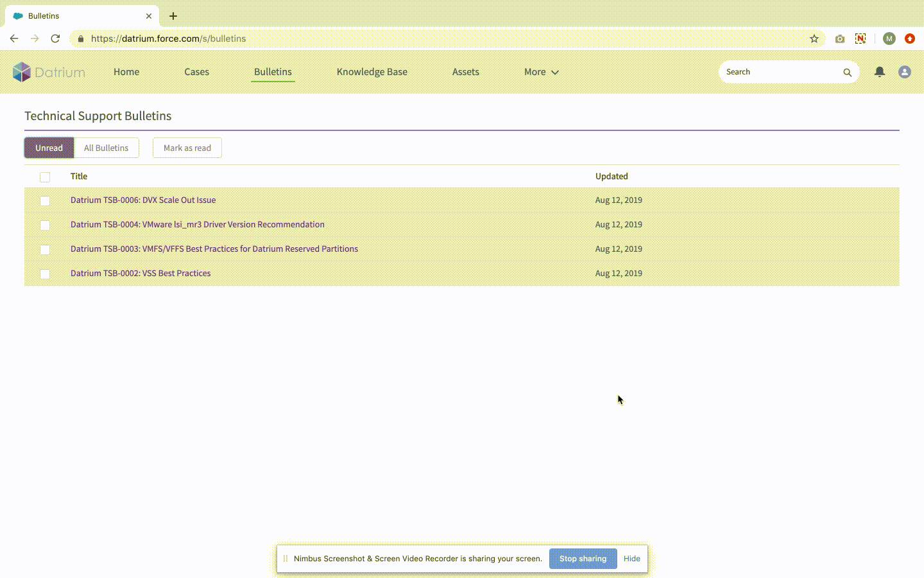Click the date of TSB-0004 row

pos(619,225)
